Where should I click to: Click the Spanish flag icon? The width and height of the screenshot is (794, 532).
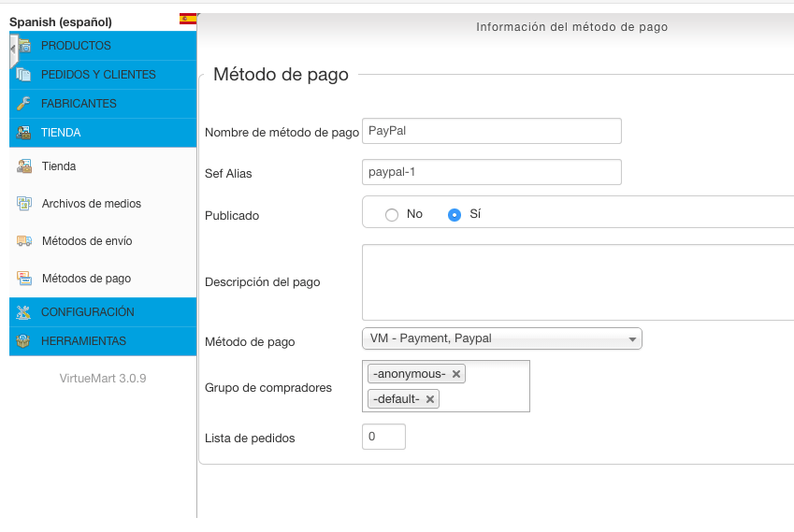pos(188,20)
